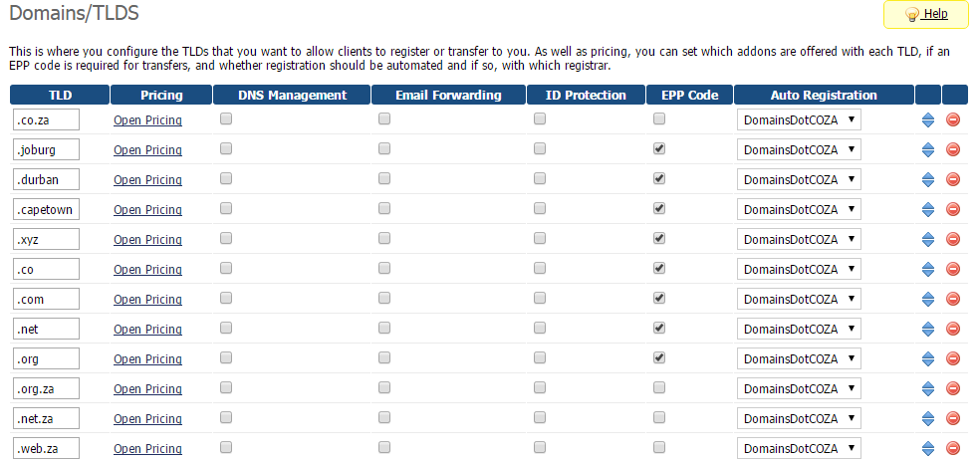Open Pricing for .web.za TLD
Viewport: 980px width, 461px height.
(147, 448)
